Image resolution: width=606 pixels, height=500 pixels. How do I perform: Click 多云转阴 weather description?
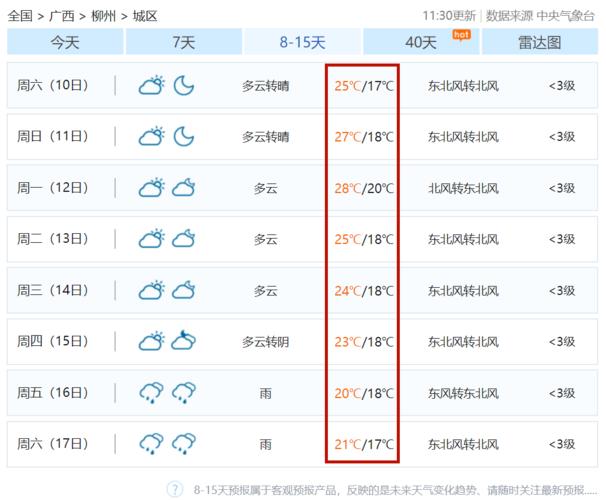(x=266, y=342)
